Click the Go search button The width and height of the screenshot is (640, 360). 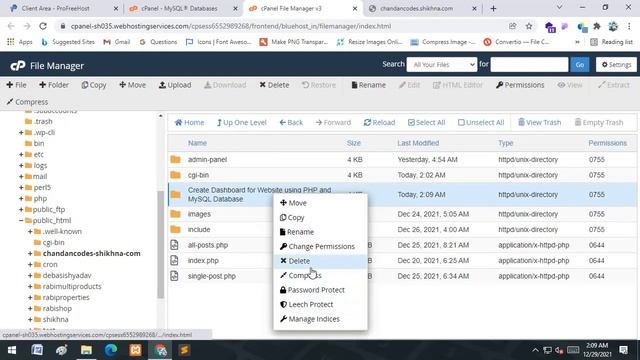tap(580, 64)
